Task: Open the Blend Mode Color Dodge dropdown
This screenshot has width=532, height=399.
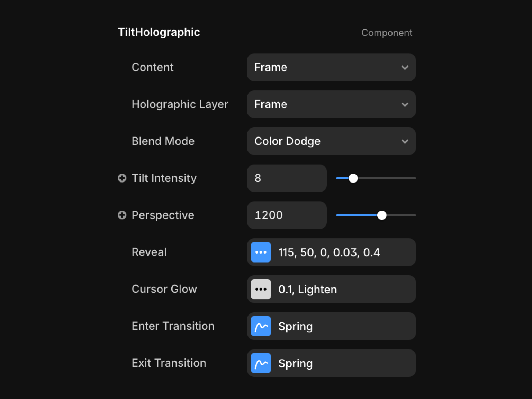Action: click(x=331, y=141)
